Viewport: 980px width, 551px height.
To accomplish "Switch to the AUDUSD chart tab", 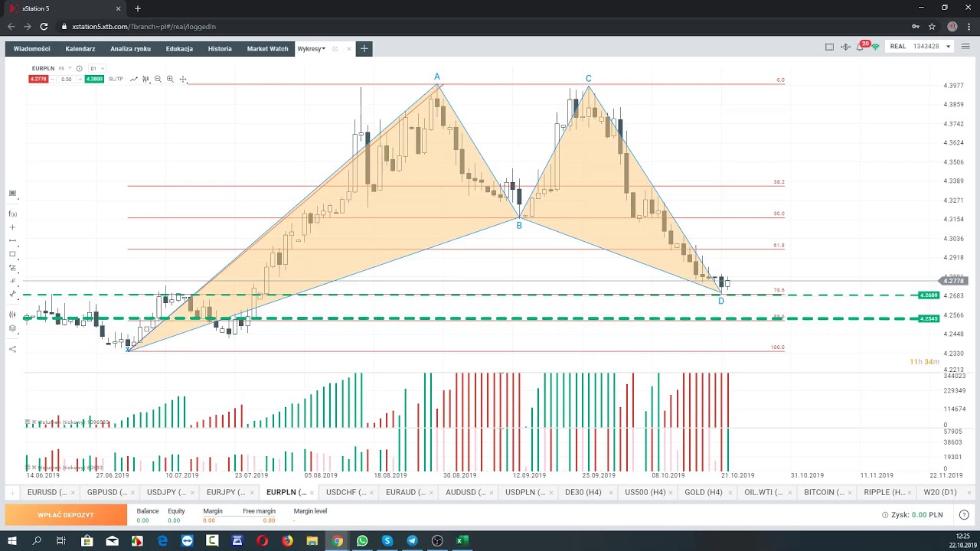I will coord(465,492).
